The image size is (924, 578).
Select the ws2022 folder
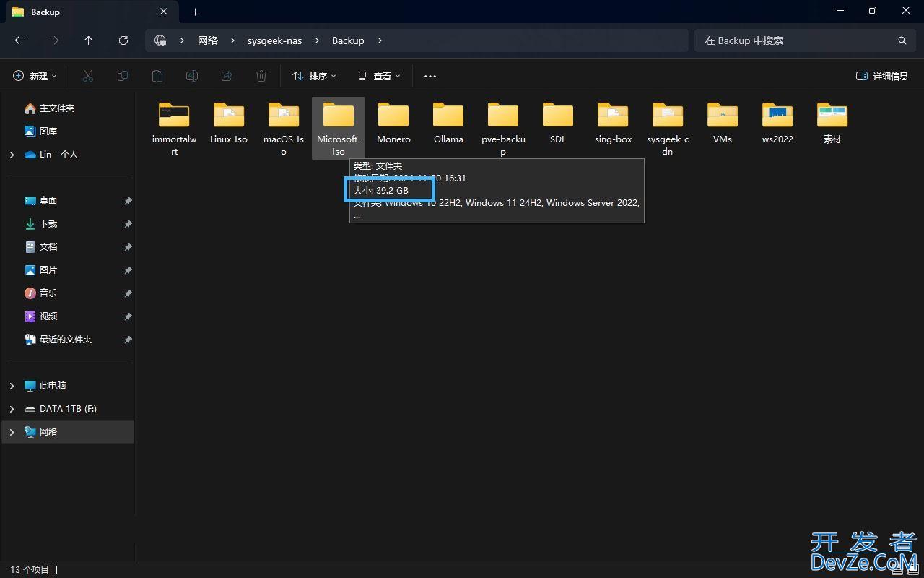point(777,123)
